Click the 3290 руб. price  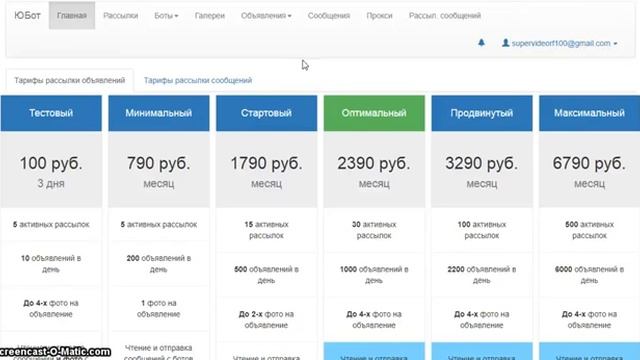(x=482, y=163)
